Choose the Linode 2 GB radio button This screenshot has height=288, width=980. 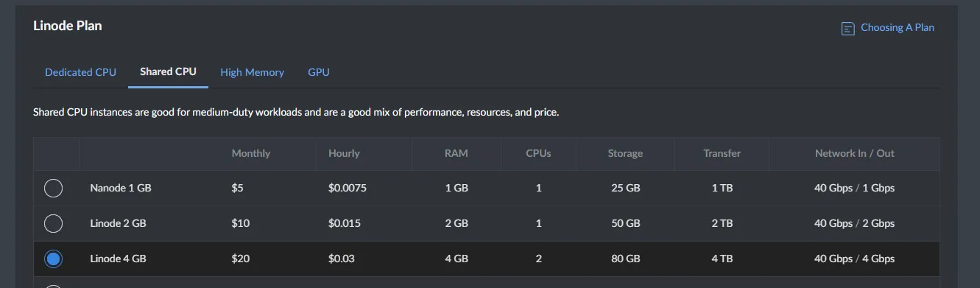point(53,223)
